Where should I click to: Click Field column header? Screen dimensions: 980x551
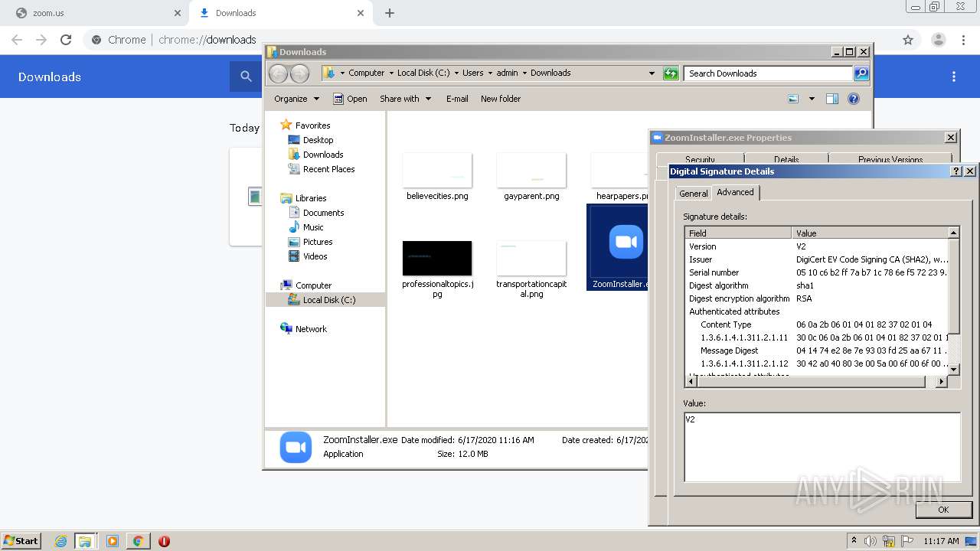coord(738,233)
